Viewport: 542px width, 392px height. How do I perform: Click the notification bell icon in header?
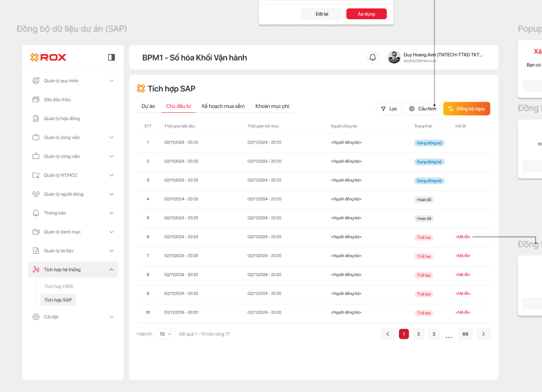(x=373, y=58)
